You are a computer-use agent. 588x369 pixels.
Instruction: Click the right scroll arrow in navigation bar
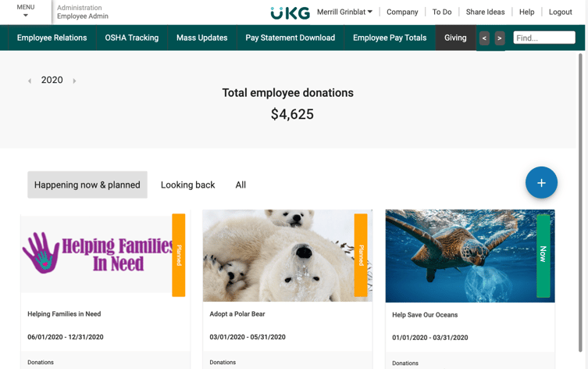[x=500, y=38]
